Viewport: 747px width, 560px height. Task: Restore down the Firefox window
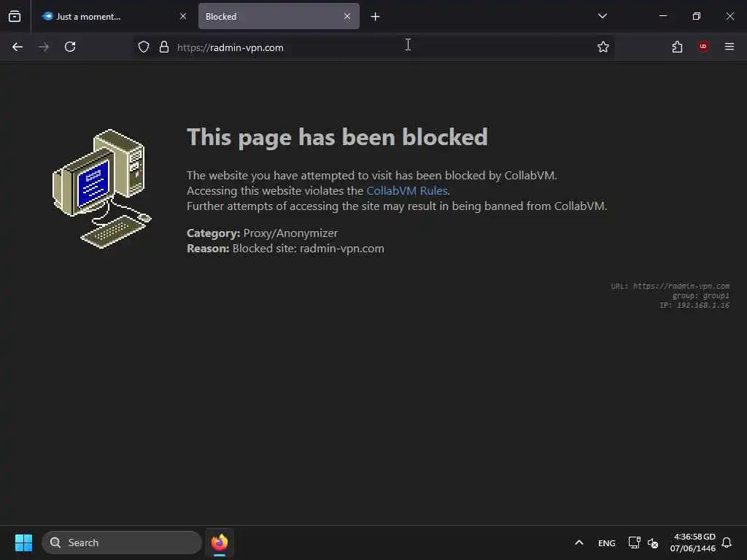click(x=697, y=16)
